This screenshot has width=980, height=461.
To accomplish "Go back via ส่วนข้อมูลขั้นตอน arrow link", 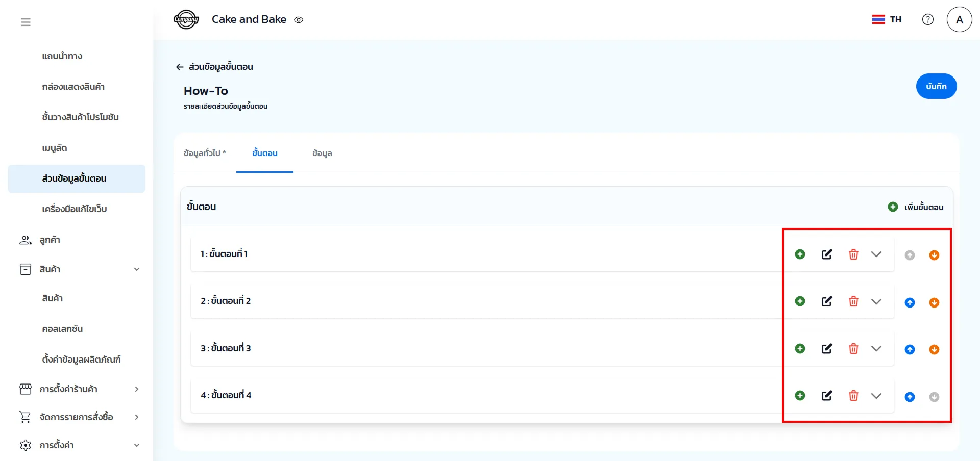I will pyautogui.click(x=180, y=67).
